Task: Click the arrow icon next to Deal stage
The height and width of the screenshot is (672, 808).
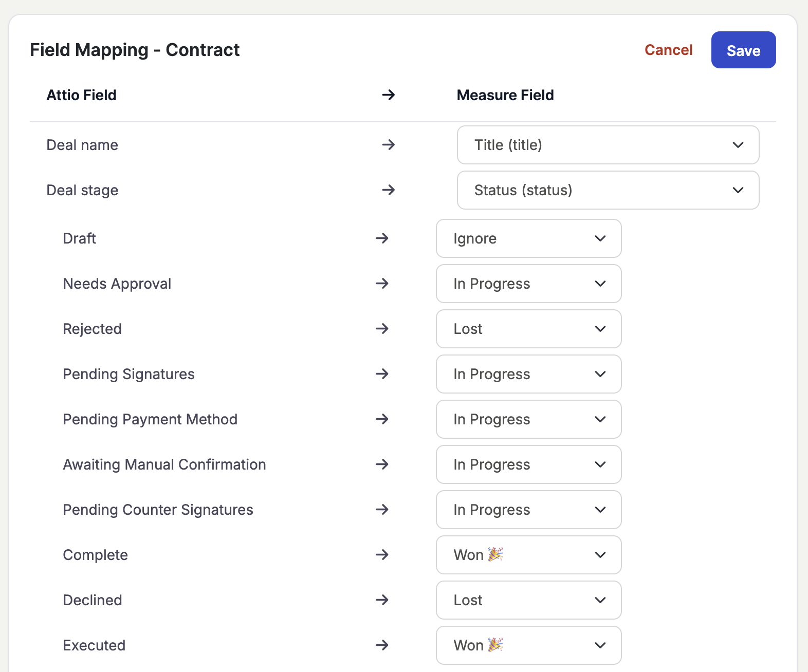Action: click(388, 190)
